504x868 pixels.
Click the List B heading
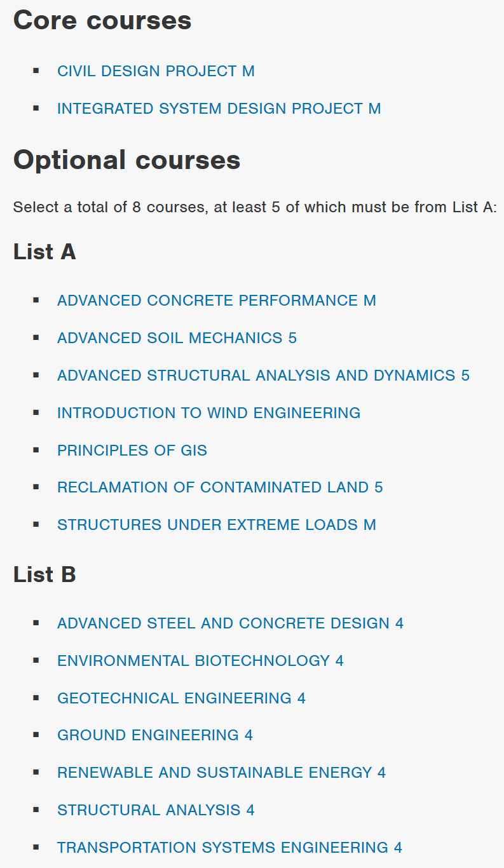pyautogui.click(x=44, y=574)
